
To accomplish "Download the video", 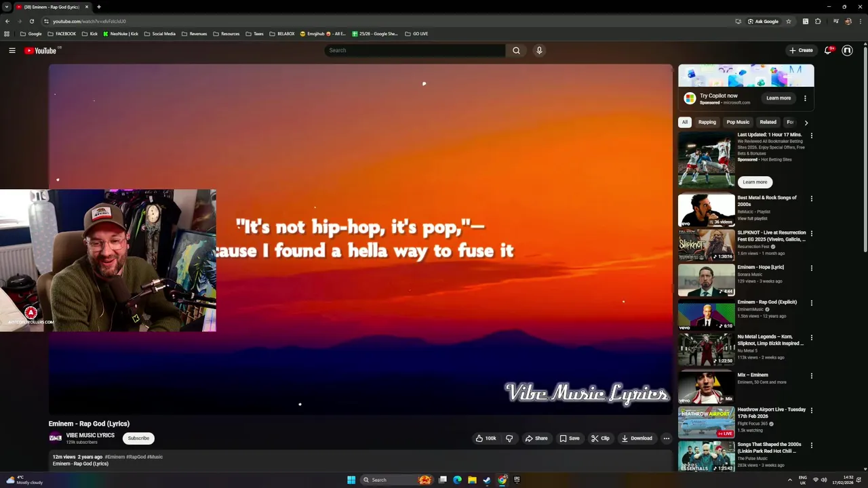I will click(x=637, y=439).
